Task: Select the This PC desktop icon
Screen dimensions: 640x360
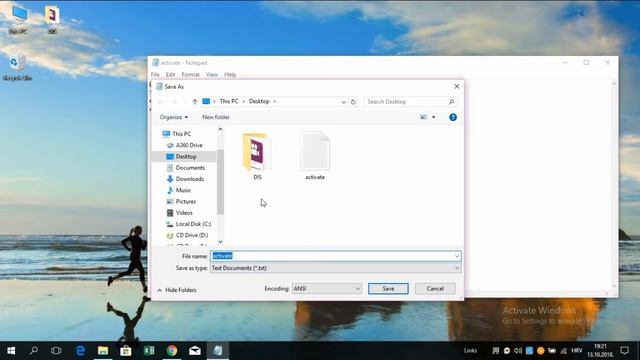Action: point(18,19)
